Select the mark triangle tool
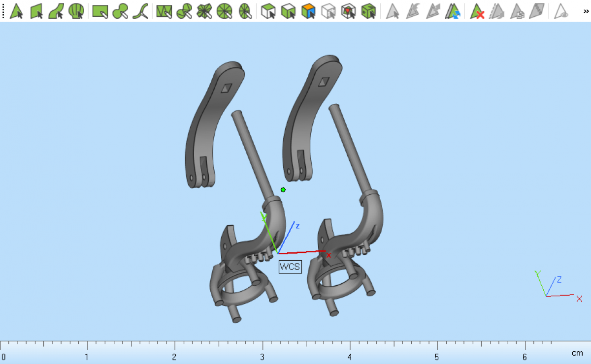Viewport: 591px width, 364px height. (17, 11)
